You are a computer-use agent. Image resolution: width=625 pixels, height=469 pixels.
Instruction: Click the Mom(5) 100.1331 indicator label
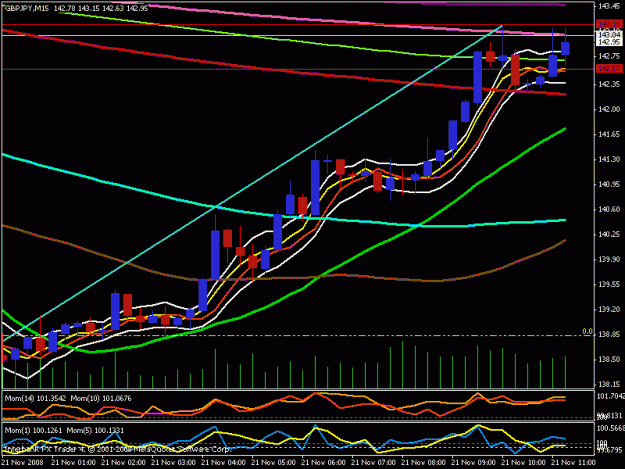(x=95, y=430)
